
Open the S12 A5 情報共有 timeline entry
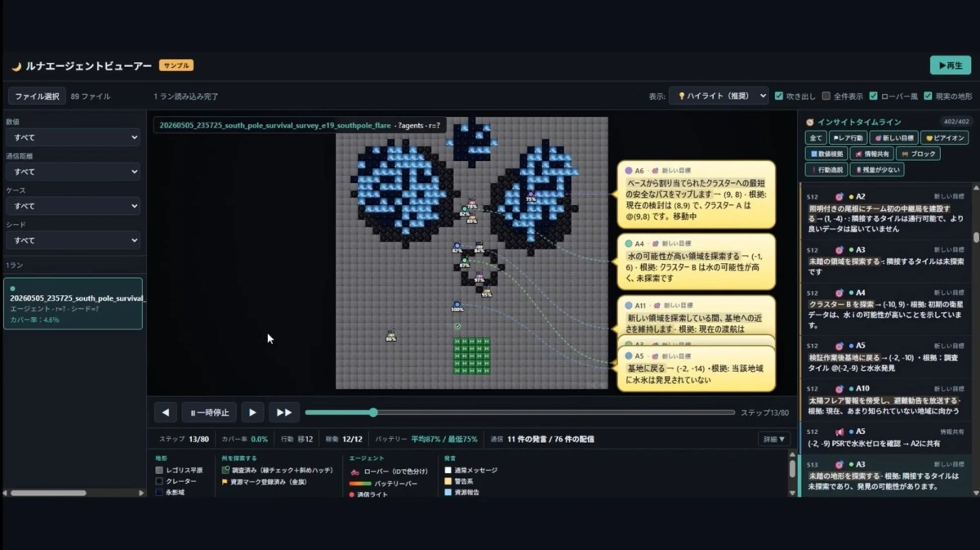[x=885, y=438]
